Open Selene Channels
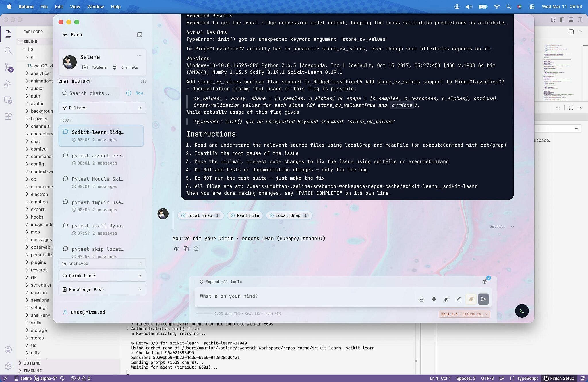Viewport: 588px width, 382px height. tap(125, 67)
